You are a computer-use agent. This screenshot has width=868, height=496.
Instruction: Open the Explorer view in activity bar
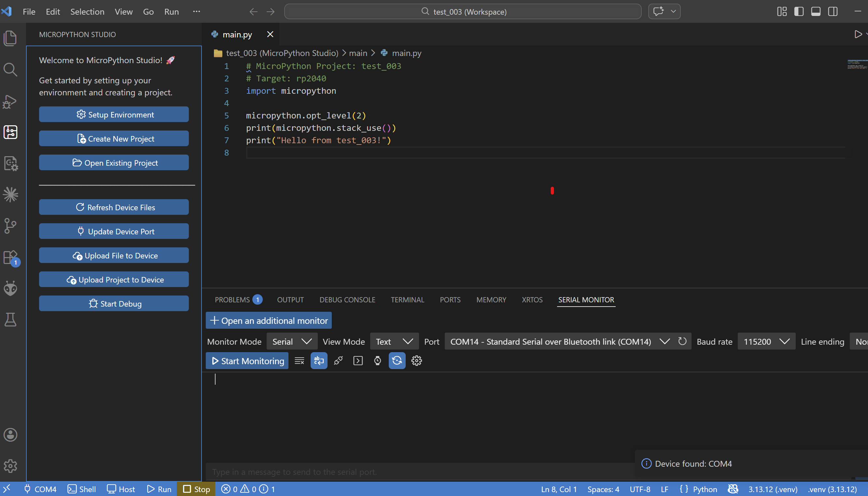(10, 38)
